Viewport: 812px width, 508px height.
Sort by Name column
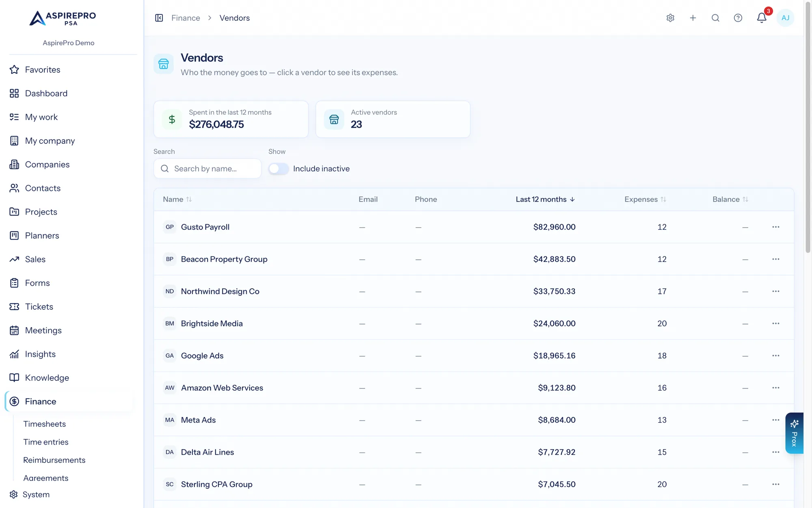177,200
